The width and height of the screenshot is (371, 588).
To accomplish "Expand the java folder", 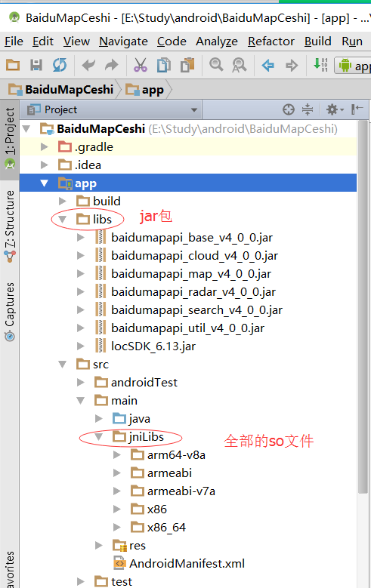I will pos(99,418).
